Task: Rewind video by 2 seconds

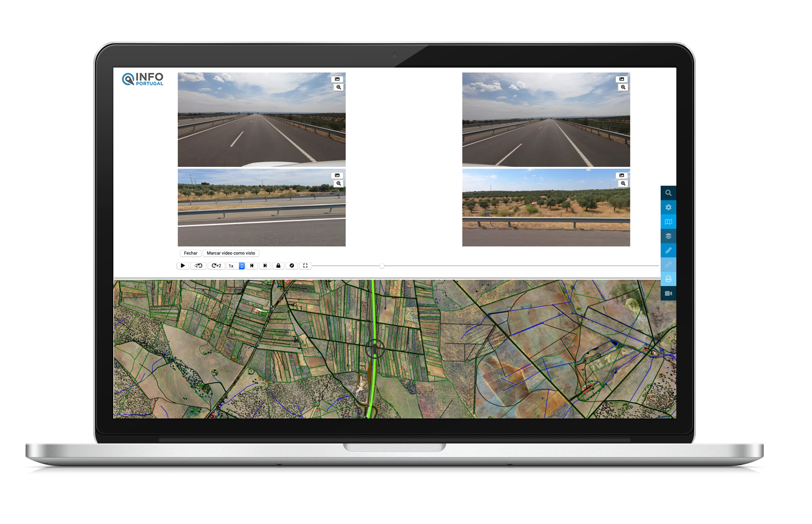Action: [x=198, y=266]
